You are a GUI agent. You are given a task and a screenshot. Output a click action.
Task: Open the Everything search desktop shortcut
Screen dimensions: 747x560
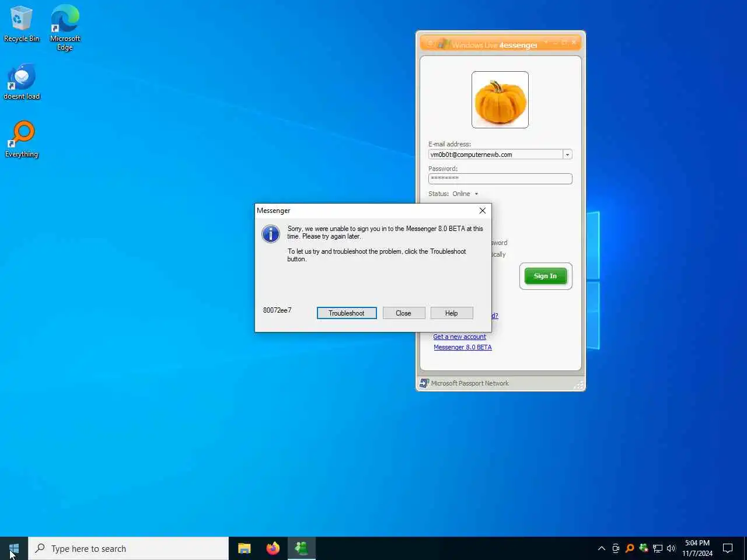pos(22,140)
